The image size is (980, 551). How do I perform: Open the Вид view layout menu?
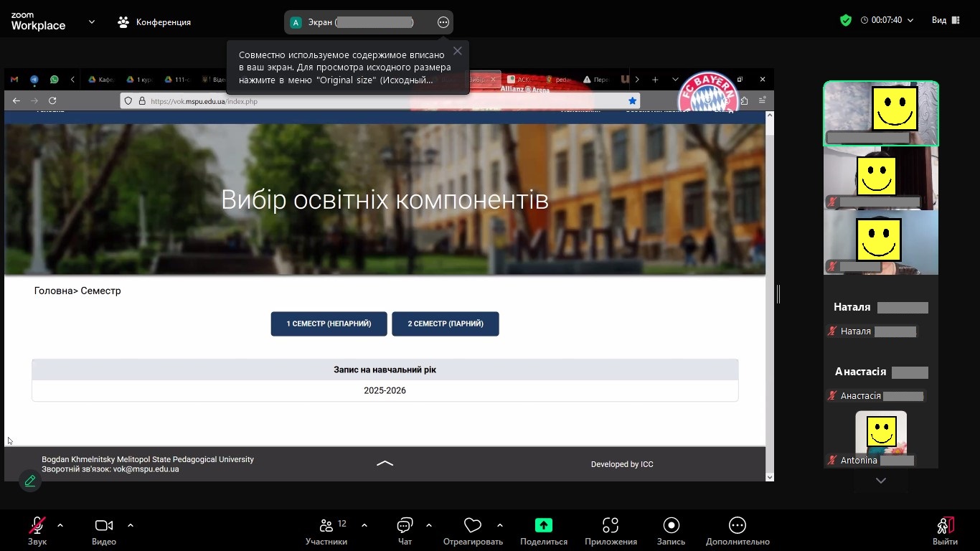click(946, 21)
